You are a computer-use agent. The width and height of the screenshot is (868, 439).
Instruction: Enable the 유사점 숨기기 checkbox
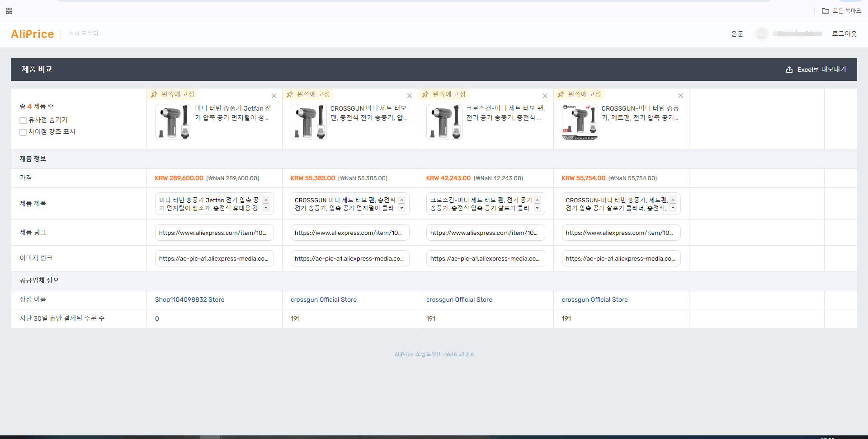click(x=23, y=120)
